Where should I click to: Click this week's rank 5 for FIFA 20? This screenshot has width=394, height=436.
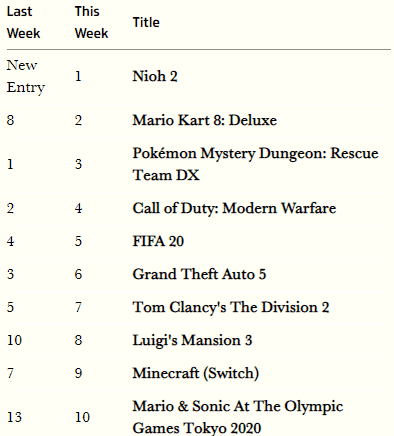[x=78, y=241]
